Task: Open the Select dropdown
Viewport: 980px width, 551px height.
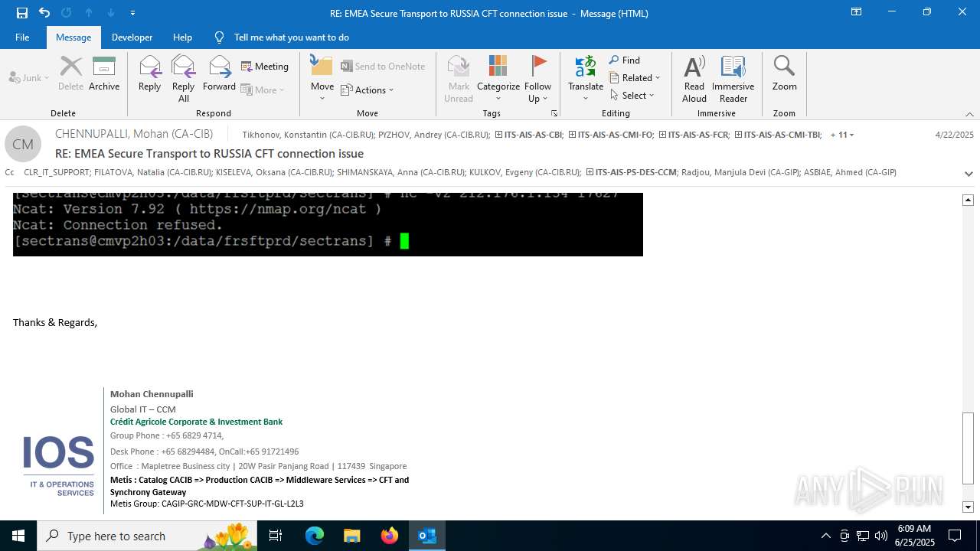Action: [632, 96]
